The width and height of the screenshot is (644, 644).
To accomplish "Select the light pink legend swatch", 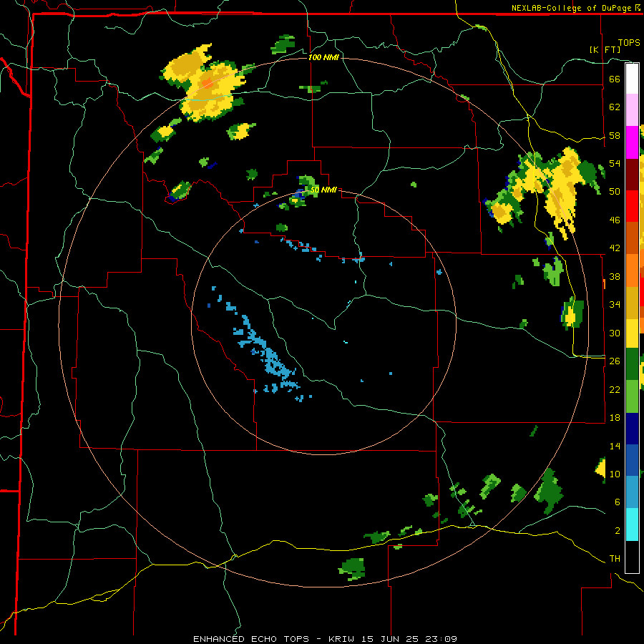I will [x=632, y=109].
